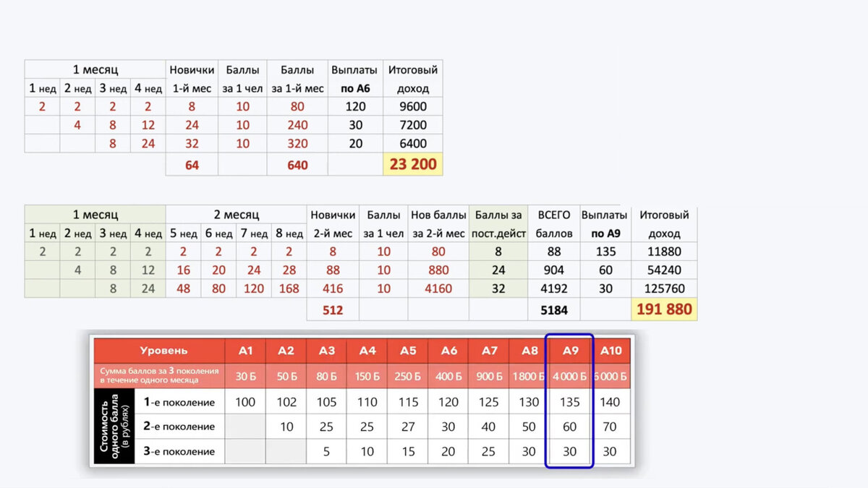This screenshot has width=868, height=488.
Task: Click the newcomers cell 416
Action: tap(333, 288)
